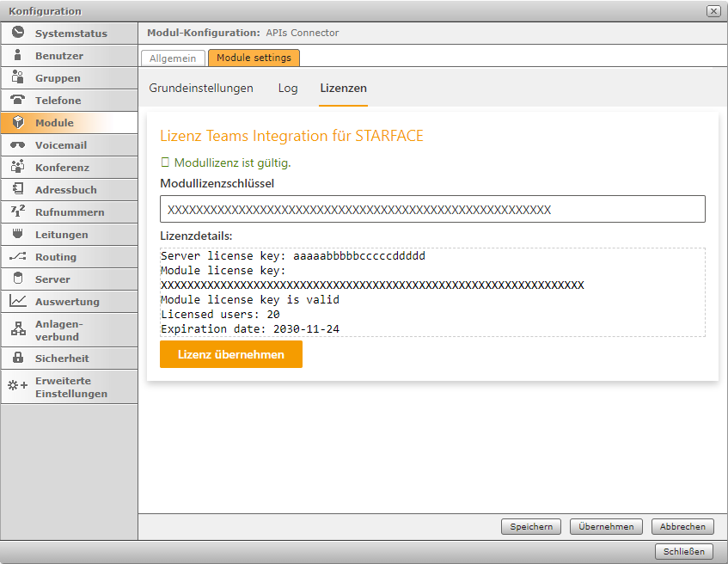The image size is (728, 564).
Task: Apply changes with Übernehmen button
Action: pyautogui.click(x=606, y=526)
